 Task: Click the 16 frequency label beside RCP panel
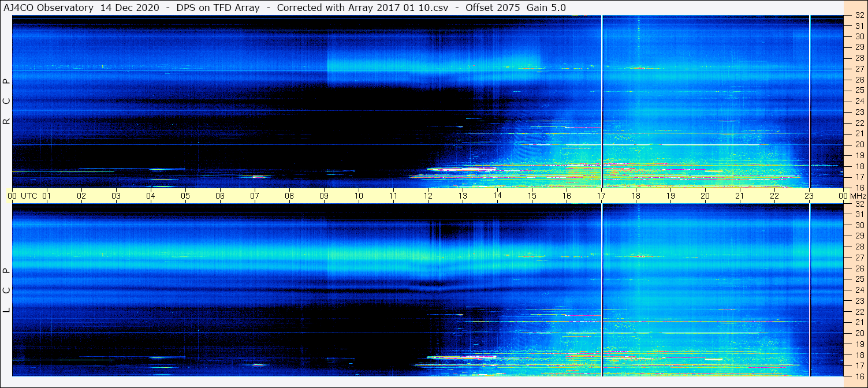(859, 188)
